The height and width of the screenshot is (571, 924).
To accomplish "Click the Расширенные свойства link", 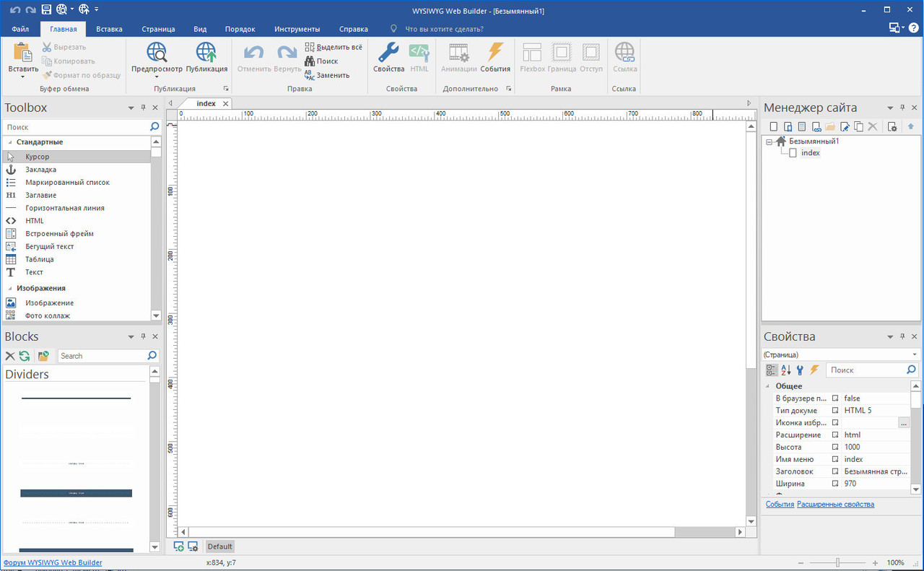I will click(x=835, y=504).
